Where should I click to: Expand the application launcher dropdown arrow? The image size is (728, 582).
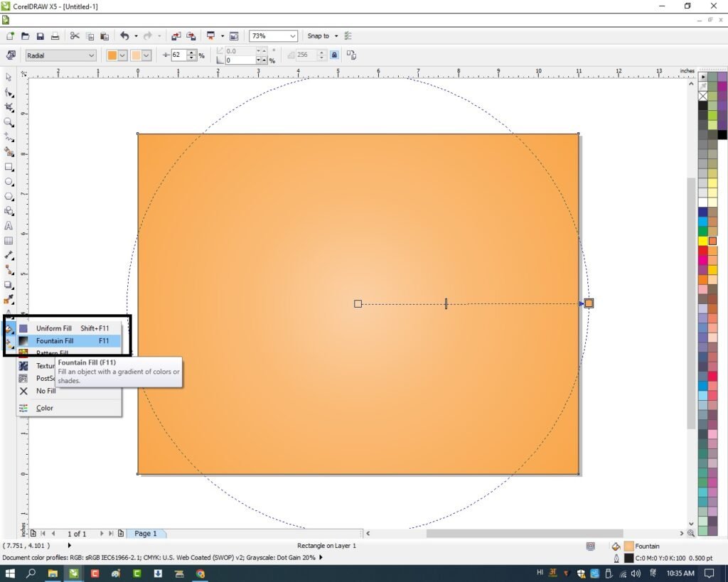[x=223, y=36]
